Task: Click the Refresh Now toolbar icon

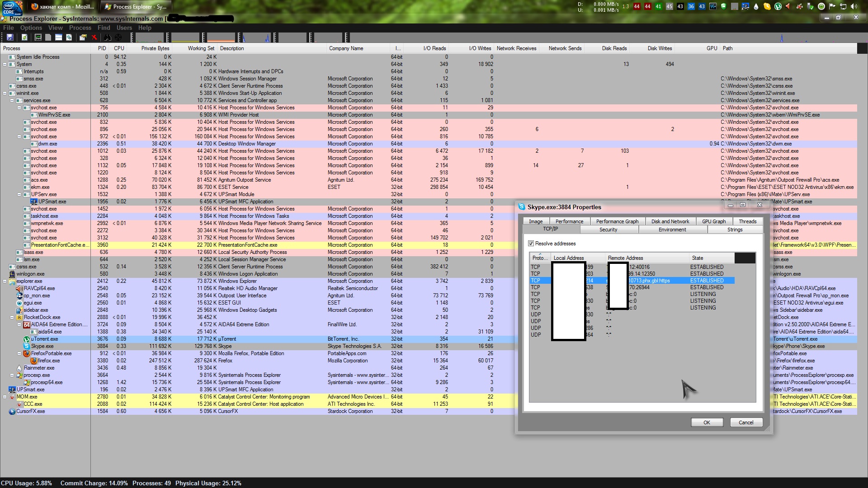Action: [x=24, y=38]
